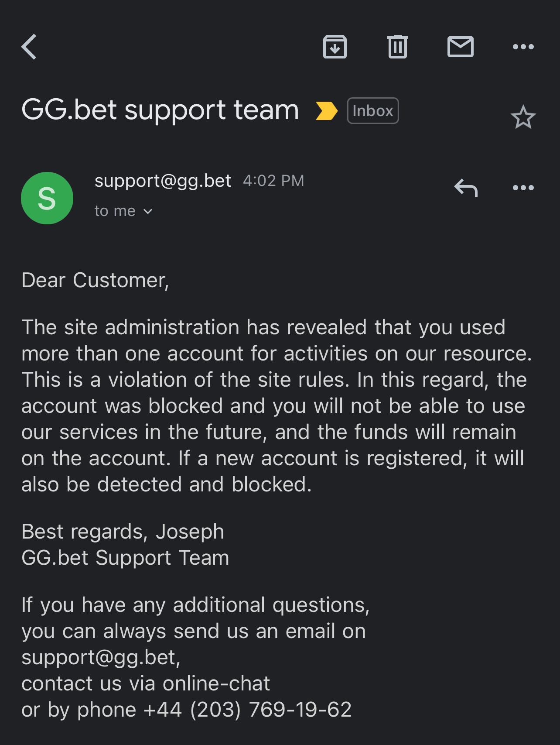
Task: Tap the phone number +44 (203) 769-19-62
Action: tap(247, 710)
